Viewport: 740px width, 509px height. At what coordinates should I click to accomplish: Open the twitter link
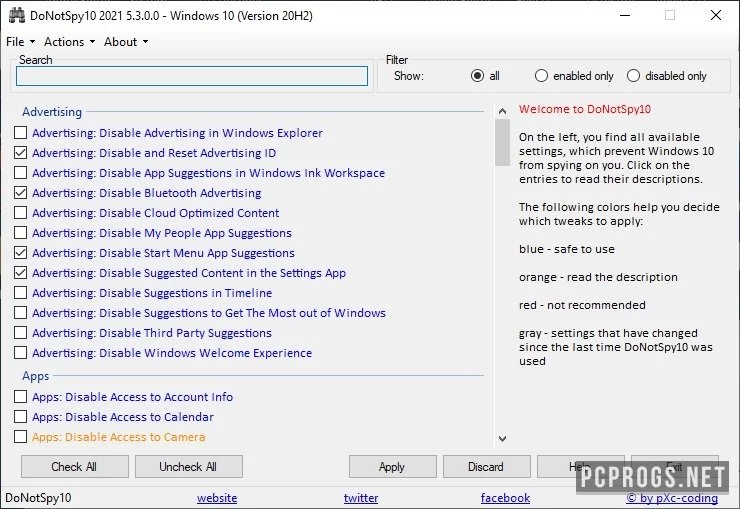pyautogui.click(x=361, y=498)
